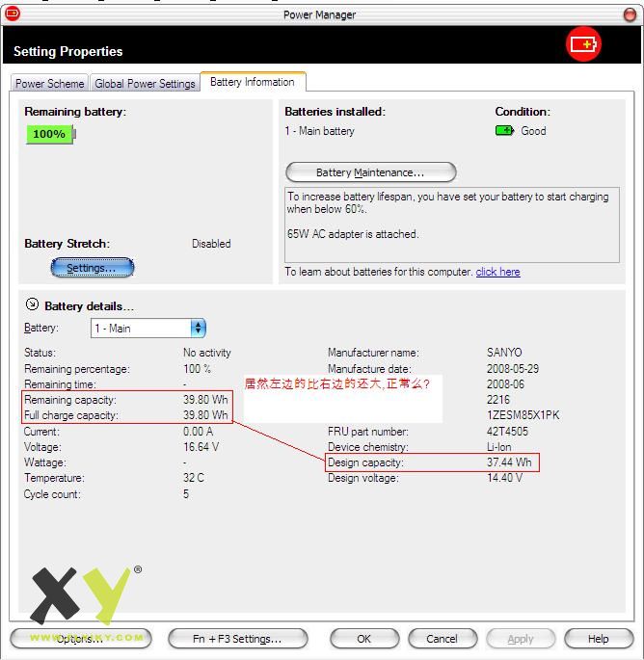Click the 'Li-Ion' device chemistry value
Image resolution: width=644 pixels, height=660 pixels.
tap(499, 447)
